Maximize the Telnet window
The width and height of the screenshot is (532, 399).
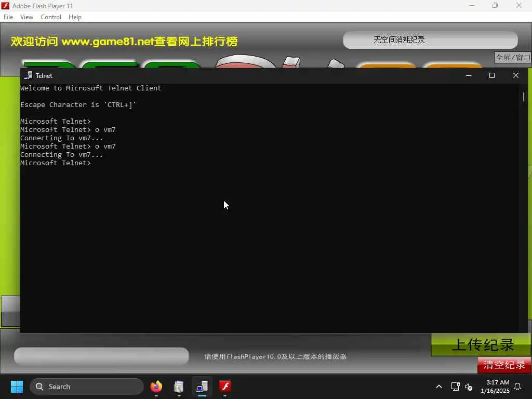click(x=492, y=75)
